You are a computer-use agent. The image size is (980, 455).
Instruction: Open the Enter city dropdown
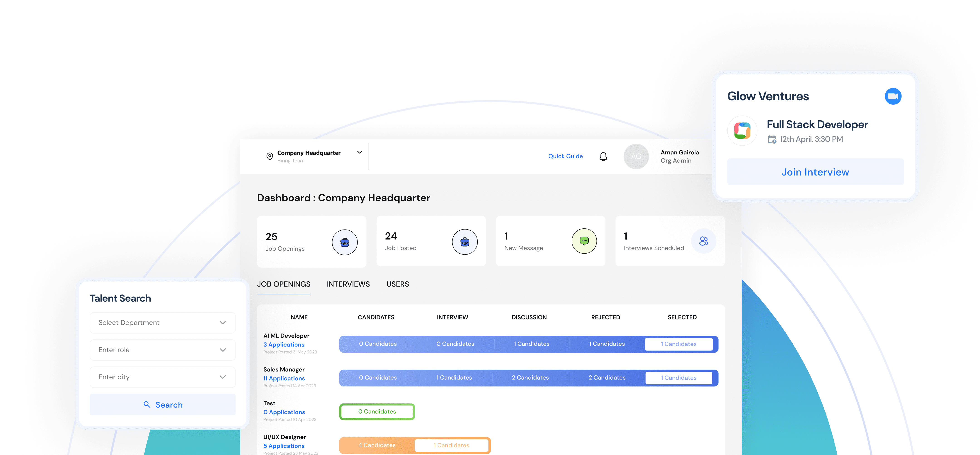pos(162,377)
